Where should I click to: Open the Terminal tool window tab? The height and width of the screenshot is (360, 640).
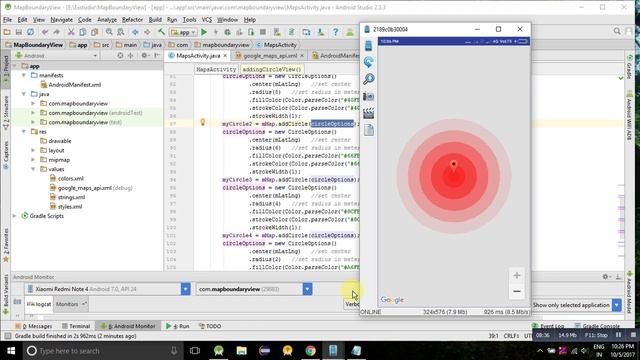coord(76,326)
